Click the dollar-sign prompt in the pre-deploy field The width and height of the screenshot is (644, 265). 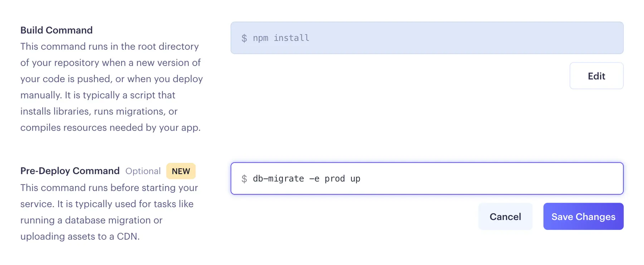coord(244,178)
